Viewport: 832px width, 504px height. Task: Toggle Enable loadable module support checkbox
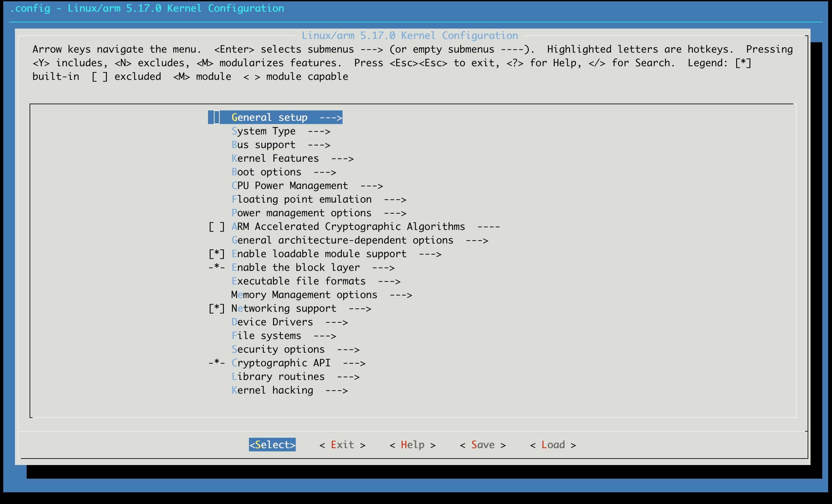pos(216,254)
